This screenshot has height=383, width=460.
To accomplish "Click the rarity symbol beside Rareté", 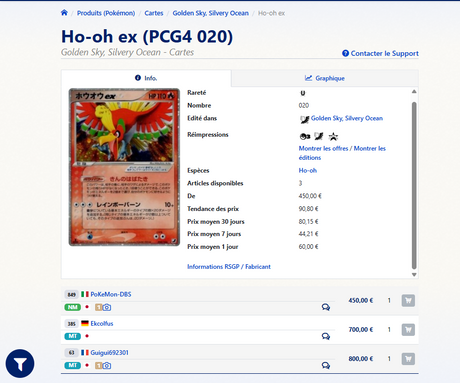I will [x=303, y=93].
